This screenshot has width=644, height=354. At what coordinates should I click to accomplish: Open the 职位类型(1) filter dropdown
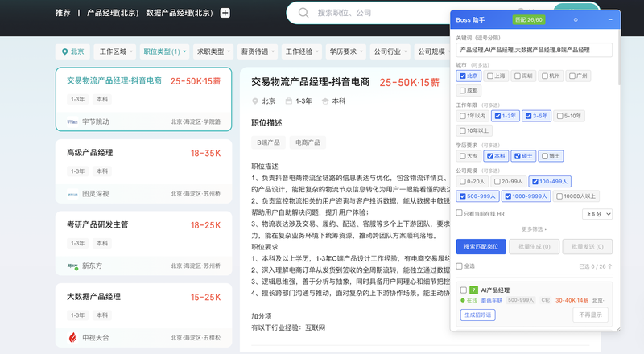(165, 51)
